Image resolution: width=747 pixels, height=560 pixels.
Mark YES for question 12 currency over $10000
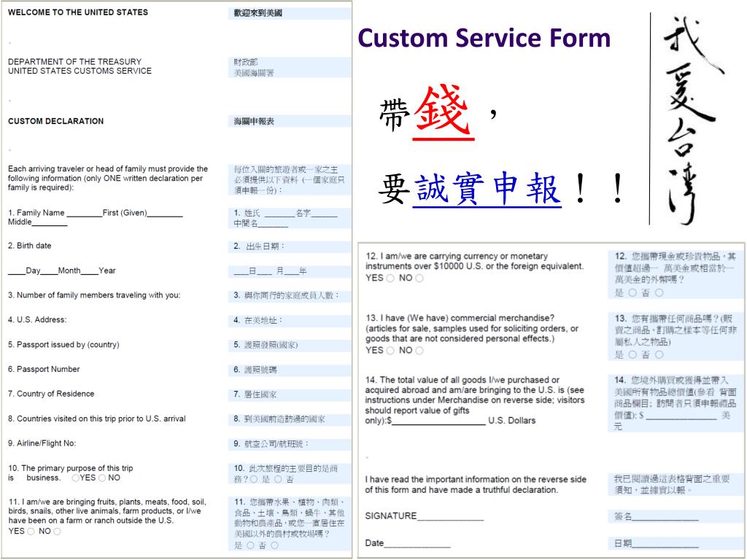pos(390,278)
